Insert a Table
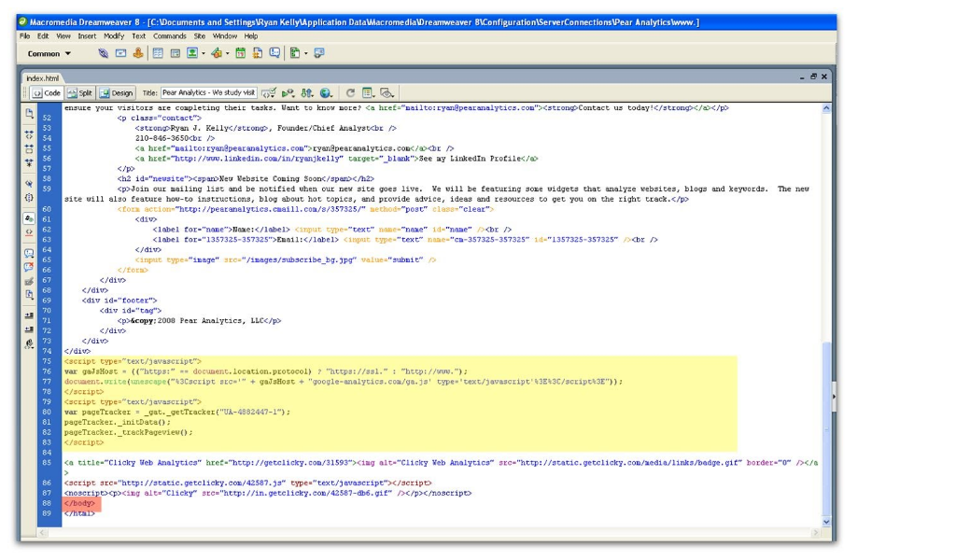The height and width of the screenshot is (560, 956). click(x=158, y=53)
